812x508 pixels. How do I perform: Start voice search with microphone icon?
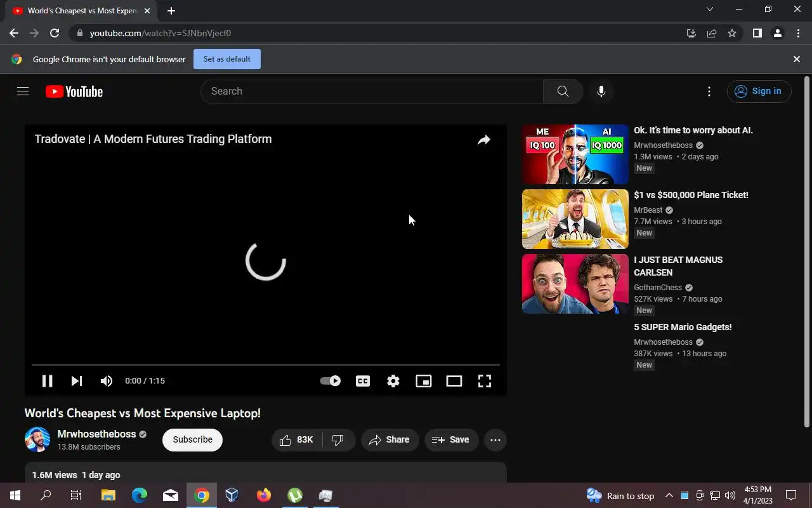tap(601, 91)
